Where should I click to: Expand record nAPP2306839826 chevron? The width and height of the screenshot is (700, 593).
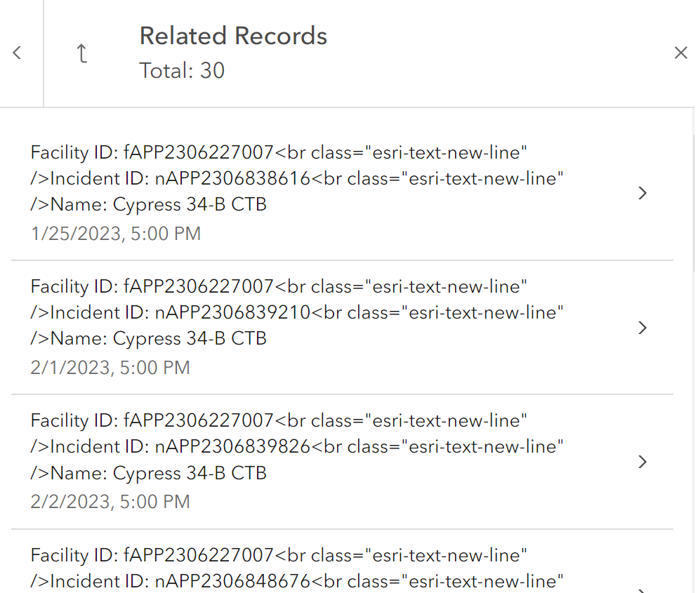[642, 461]
